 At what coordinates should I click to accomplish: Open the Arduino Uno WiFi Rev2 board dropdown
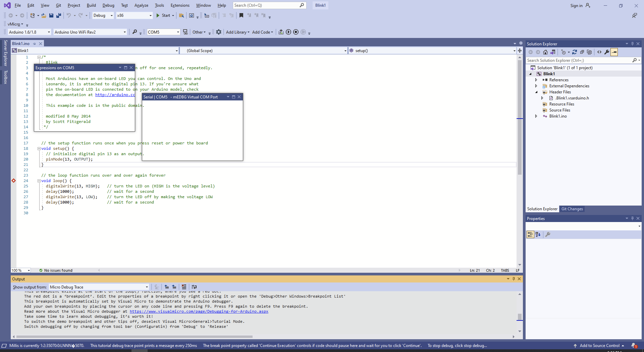click(125, 32)
